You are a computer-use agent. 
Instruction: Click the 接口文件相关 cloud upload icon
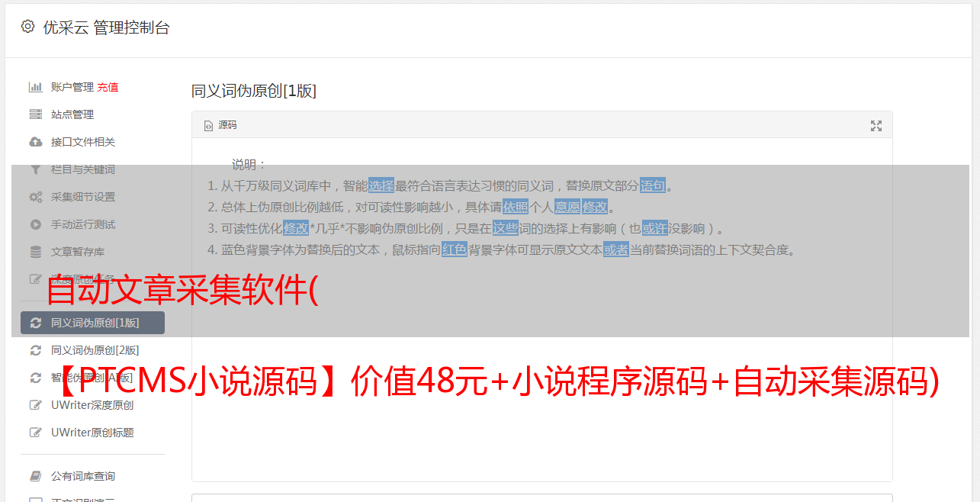coord(35,142)
